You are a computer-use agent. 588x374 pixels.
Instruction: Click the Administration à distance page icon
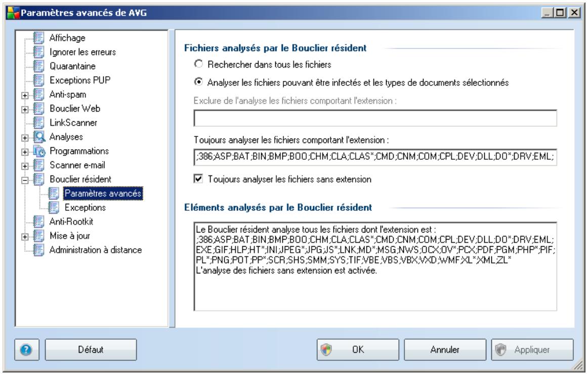tap(38, 250)
